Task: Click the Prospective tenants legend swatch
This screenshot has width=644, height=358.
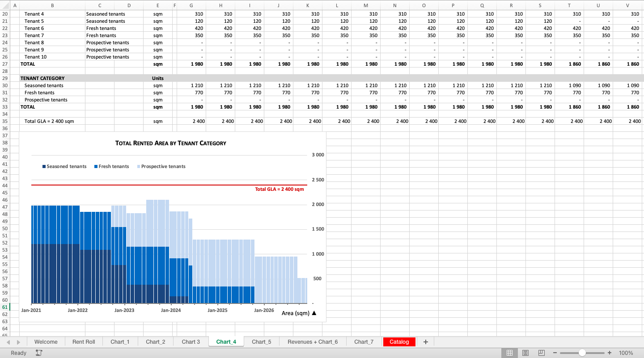Action: coord(139,167)
